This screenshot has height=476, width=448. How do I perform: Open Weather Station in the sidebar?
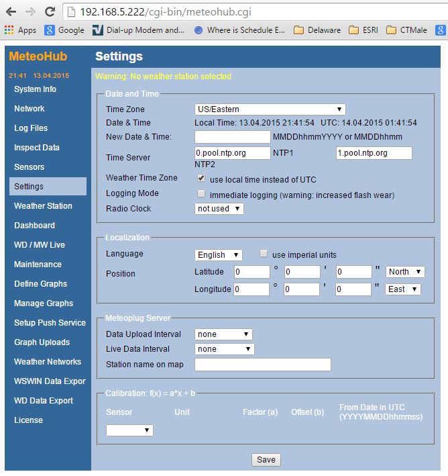coord(43,206)
